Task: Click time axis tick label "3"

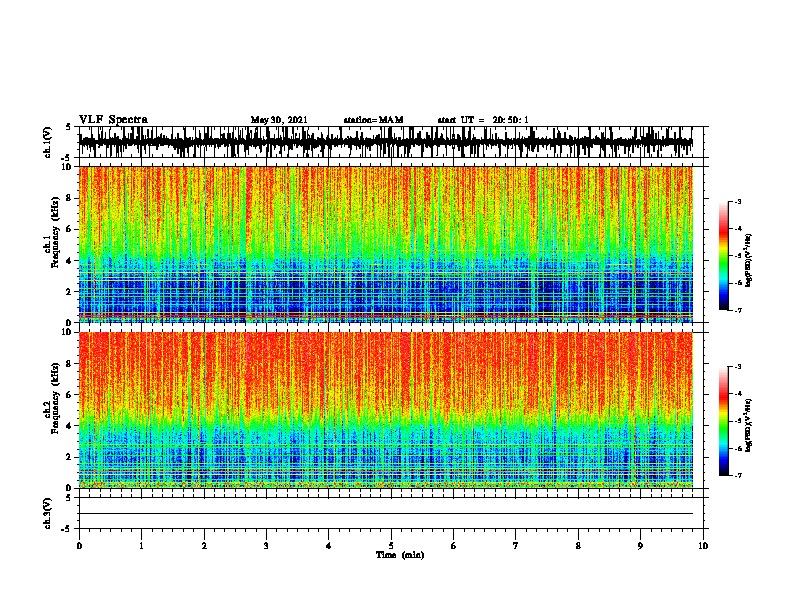Action: (266, 546)
